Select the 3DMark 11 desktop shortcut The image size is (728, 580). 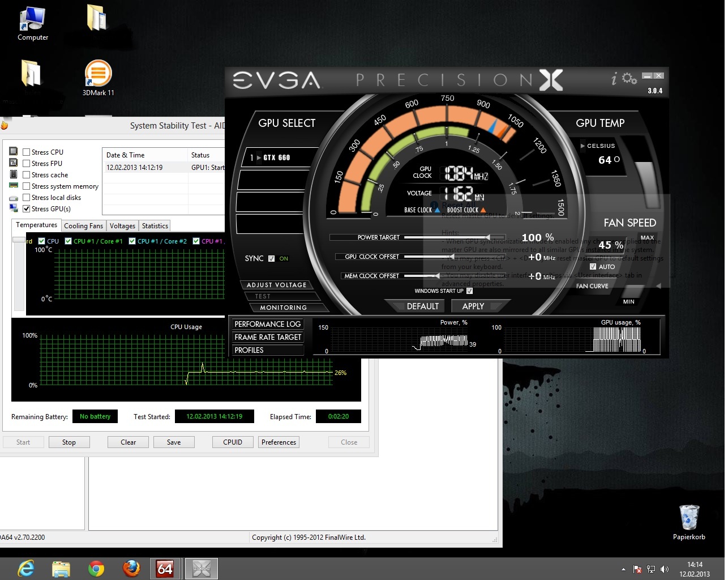point(98,78)
